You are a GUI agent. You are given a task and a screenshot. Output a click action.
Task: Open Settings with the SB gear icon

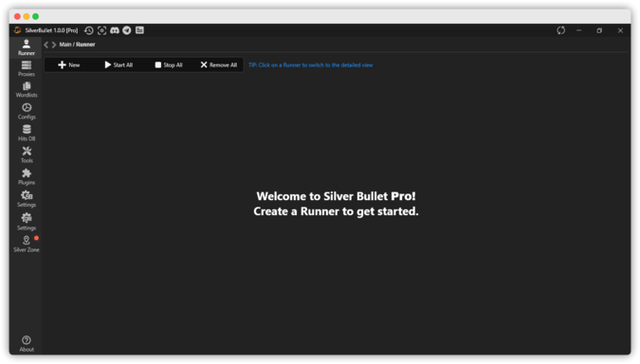pyautogui.click(x=27, y=199)
